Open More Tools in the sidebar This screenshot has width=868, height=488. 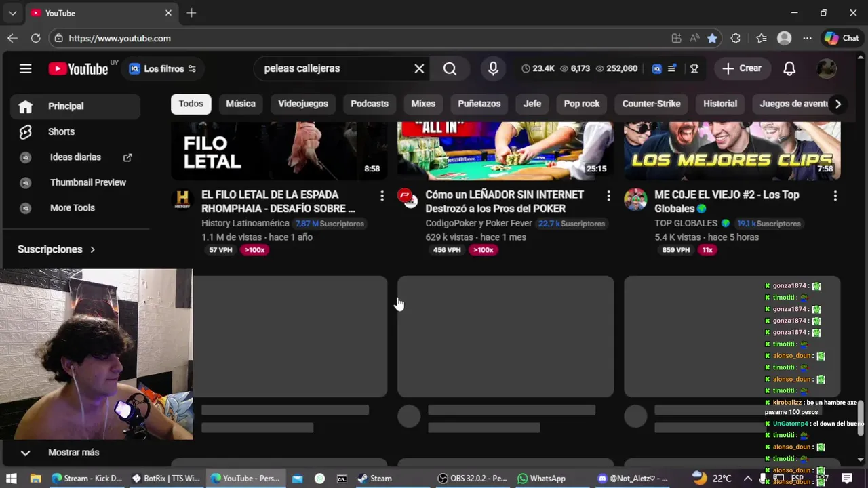point(75,208)
